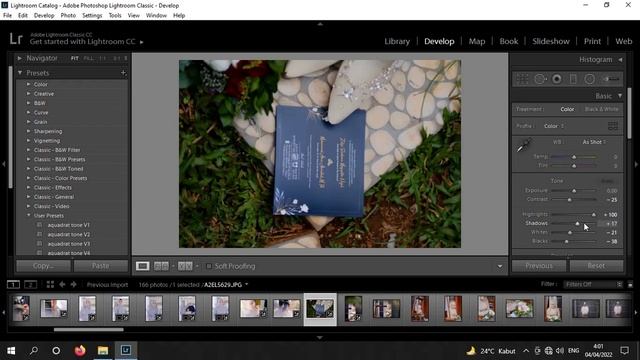Screen dimensions: 640x360
Task: Collapse the User Presets group
Action: click(29, 216)
